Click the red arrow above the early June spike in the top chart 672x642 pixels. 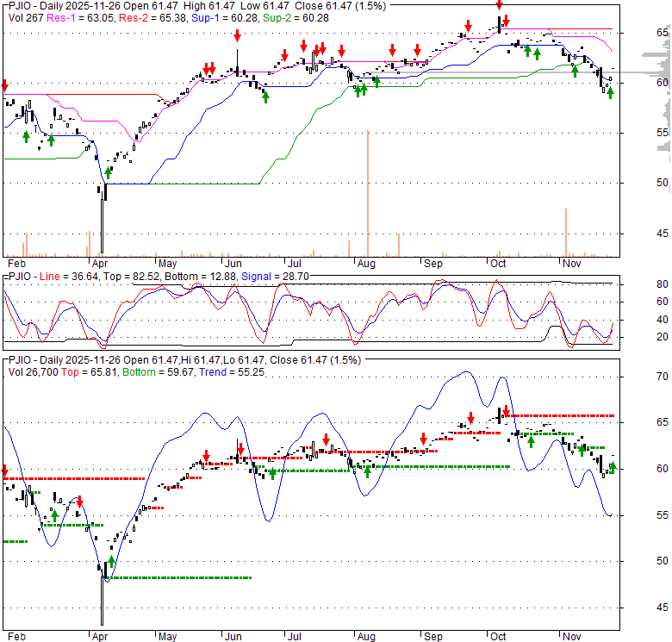237,36
